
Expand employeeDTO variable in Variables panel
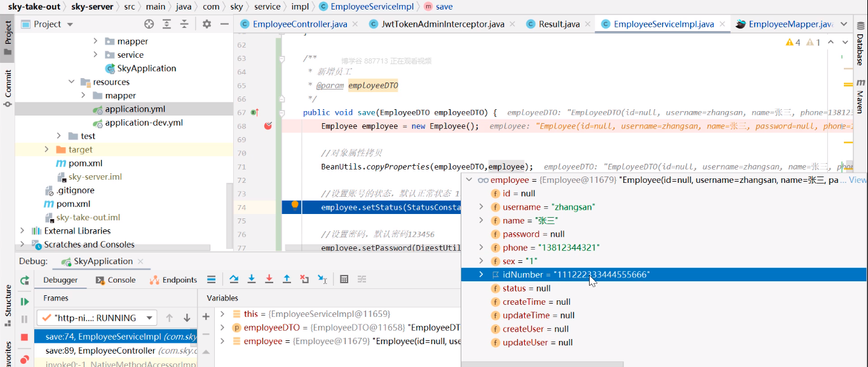222,328
